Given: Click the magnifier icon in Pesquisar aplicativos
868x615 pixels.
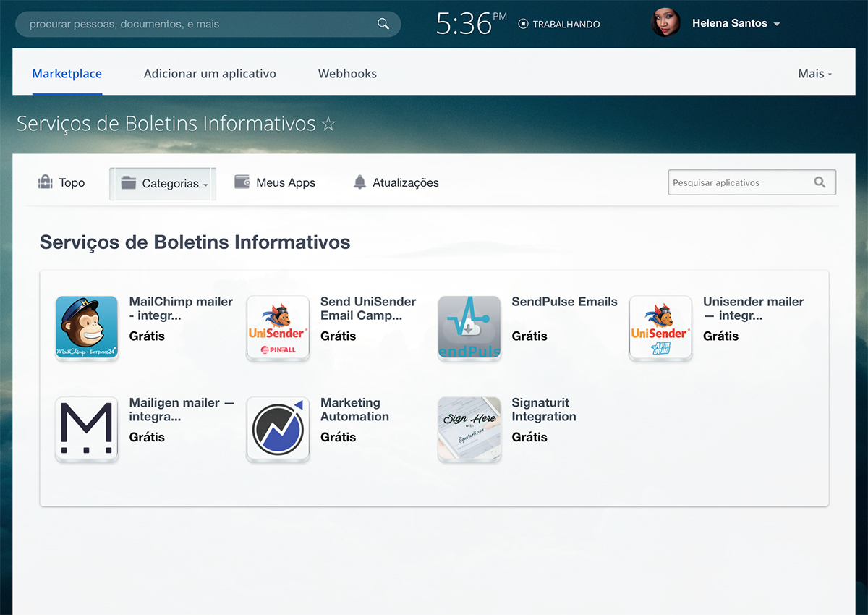Looking at the screenshot, I should click(820, 182).
